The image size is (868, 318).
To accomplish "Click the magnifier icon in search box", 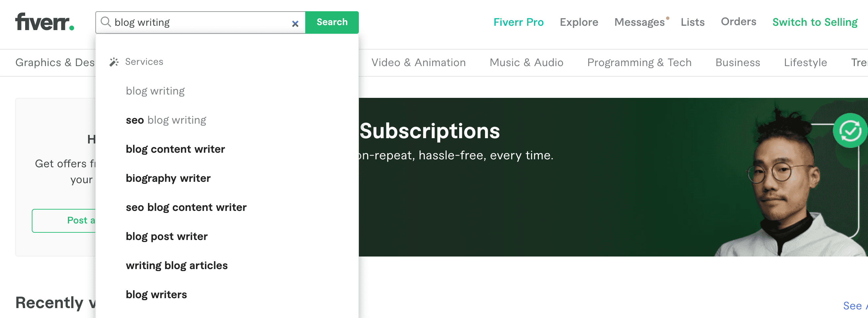I will click(x=106, y=22).
